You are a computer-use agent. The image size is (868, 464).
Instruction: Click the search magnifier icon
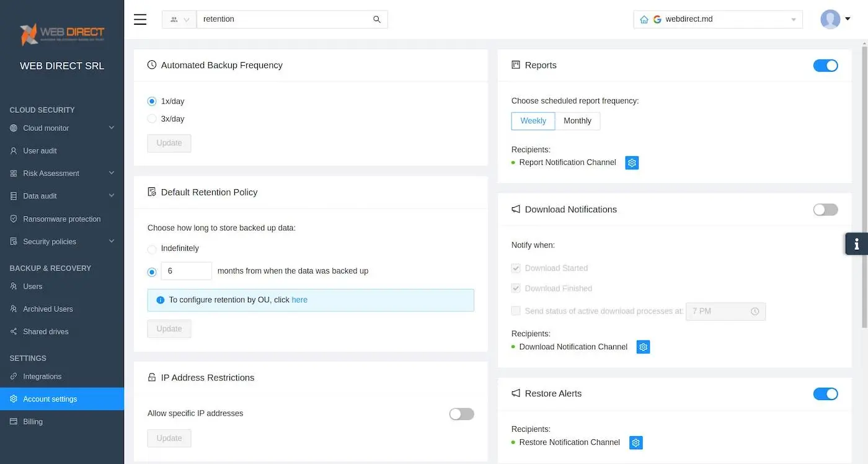click(377, 19)
